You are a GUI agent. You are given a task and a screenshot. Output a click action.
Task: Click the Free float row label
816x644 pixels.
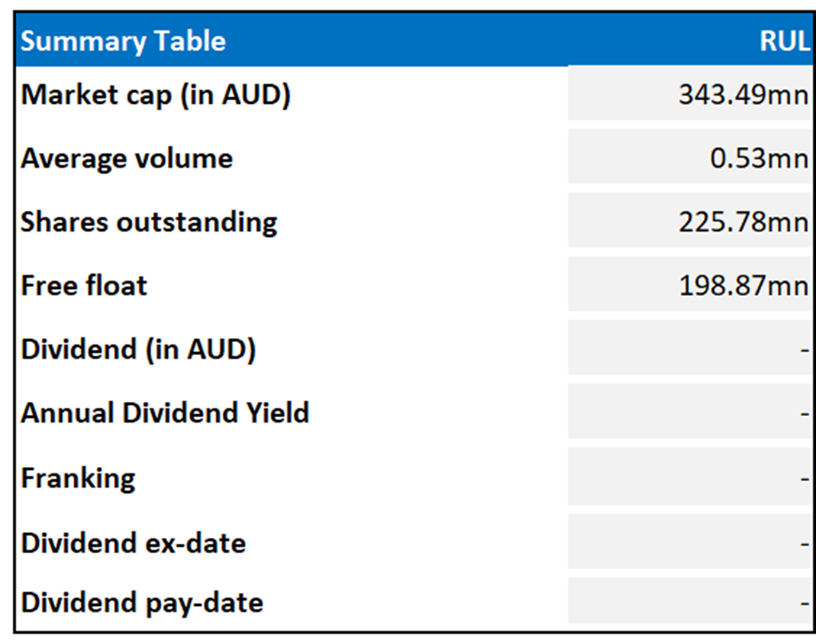coord(84,285)
